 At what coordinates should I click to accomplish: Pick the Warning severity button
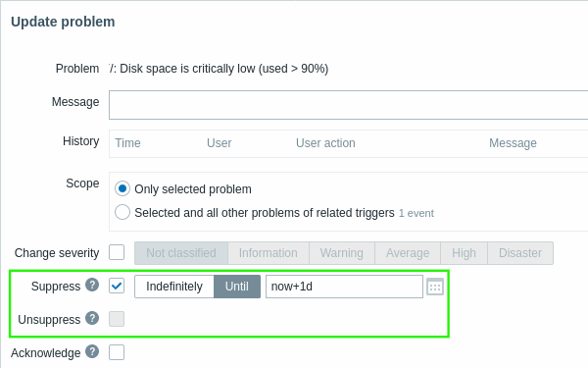point(342,253)
